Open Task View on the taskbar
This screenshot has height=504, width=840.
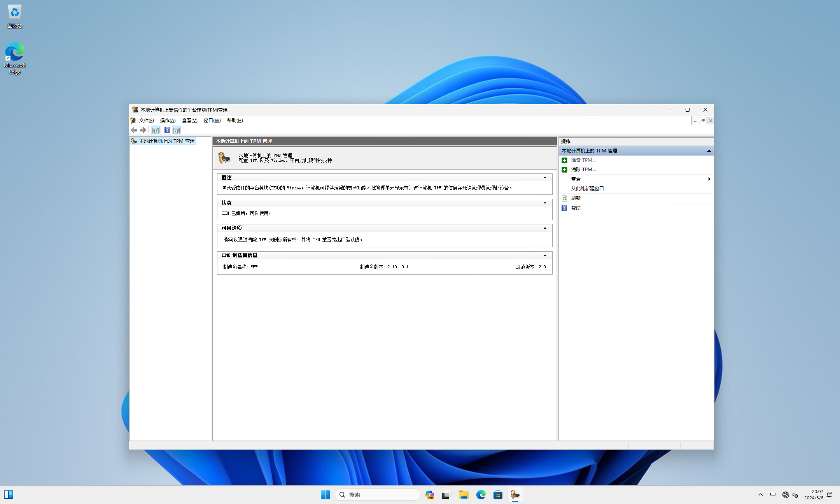pyautogui.click(x=446, y=495)
